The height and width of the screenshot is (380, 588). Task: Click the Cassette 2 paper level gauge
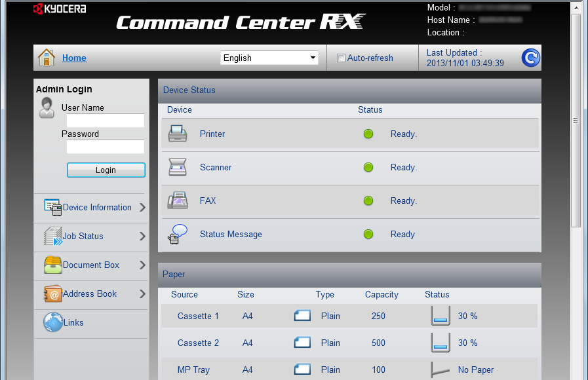point(441,343)
